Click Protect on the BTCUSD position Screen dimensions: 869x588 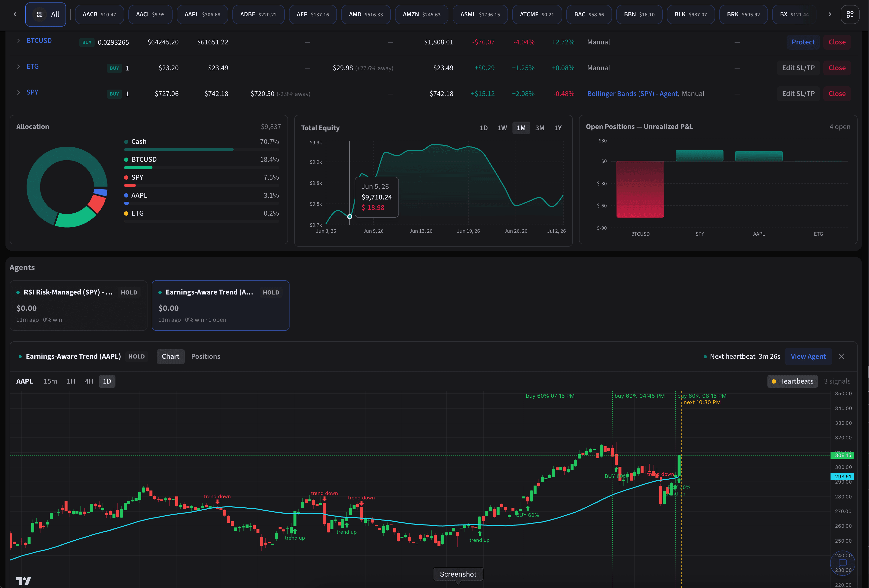803,42
